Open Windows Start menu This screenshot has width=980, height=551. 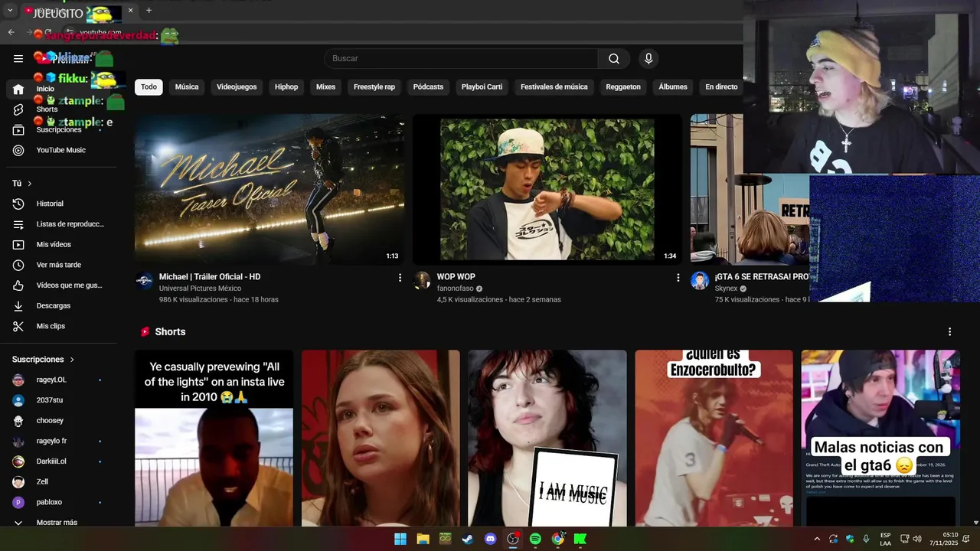click(400, 539)
